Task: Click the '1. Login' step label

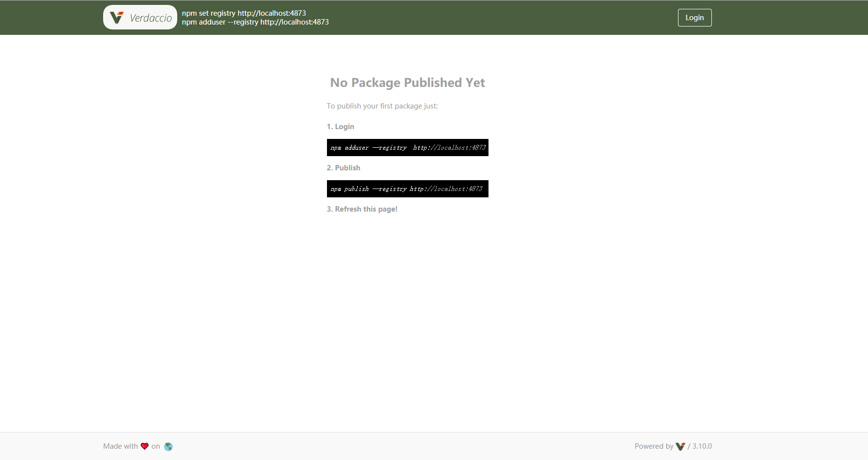Action: 341,127
